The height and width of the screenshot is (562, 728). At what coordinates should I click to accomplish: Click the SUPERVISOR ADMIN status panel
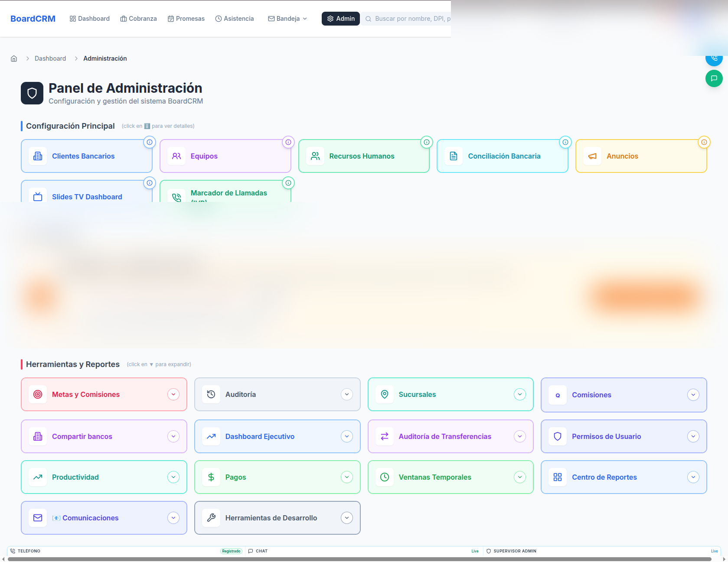[x=602, y=551]
